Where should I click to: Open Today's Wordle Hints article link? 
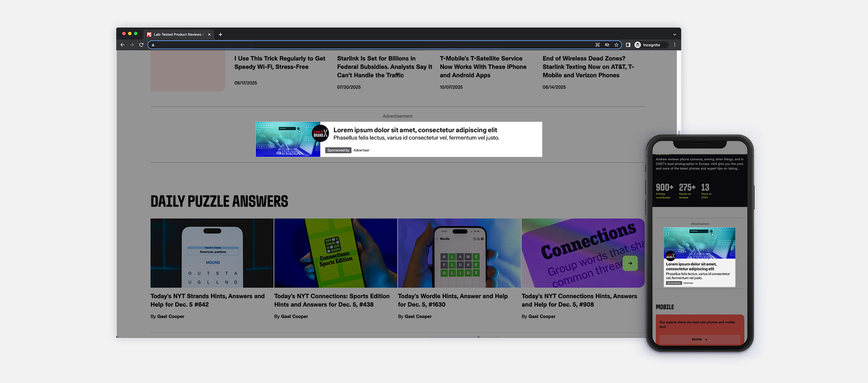(x=453, y=300)
